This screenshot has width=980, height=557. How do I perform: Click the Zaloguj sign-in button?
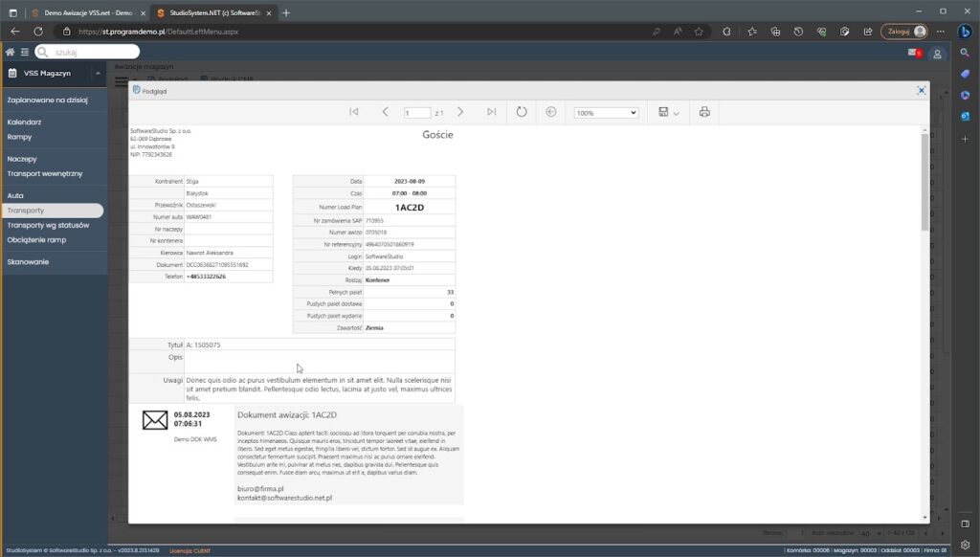[903, 31]
